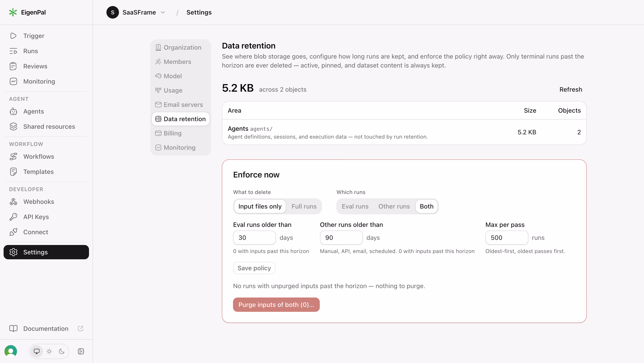Viewport: 644px width, 363px height.
Task: Select Input files only option
Action: coord(260,206)
